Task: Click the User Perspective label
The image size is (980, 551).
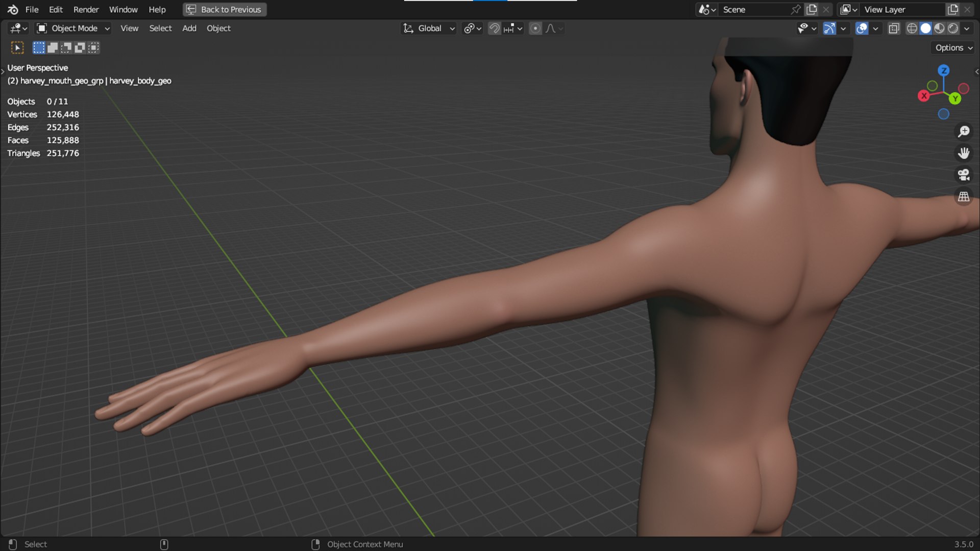Action: 37,67
